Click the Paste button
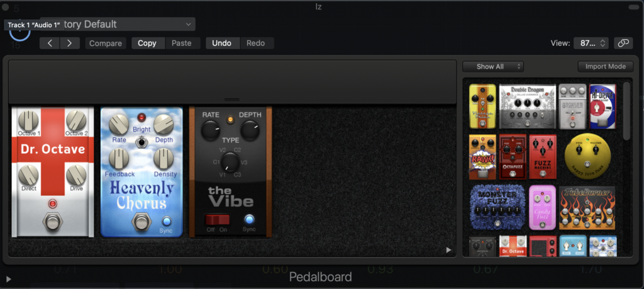This screenshot has height=289, width=644. pos(182,43)
